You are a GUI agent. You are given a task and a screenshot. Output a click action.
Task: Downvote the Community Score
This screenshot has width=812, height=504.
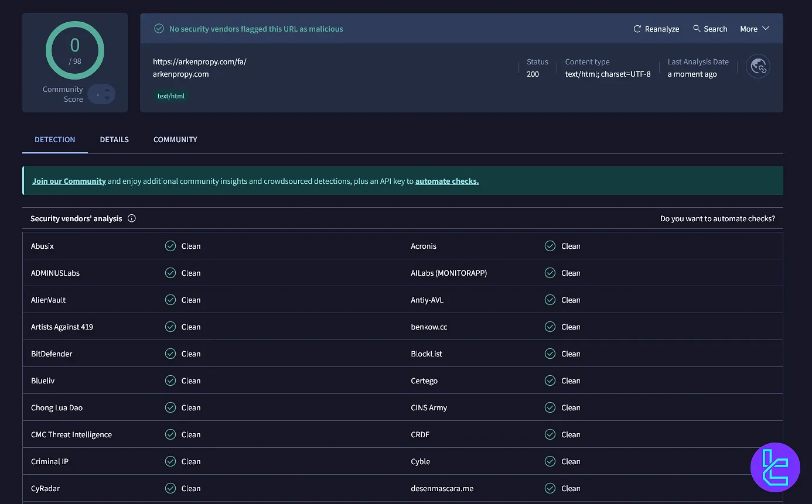[x=107, y=98]
